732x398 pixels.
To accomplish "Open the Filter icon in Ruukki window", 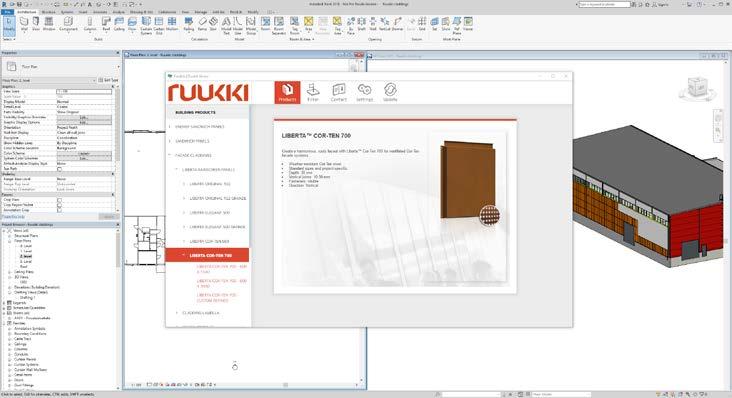I will click(x=313, y=92).
